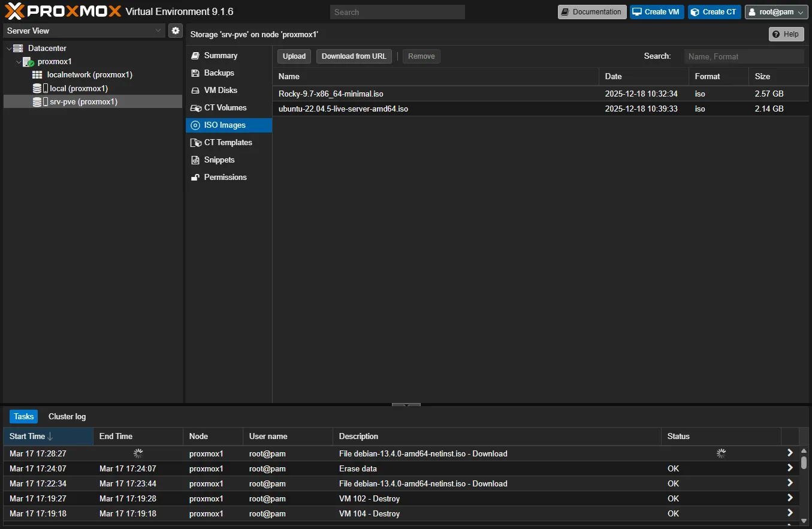Open the Download from URL dialog
This screenshot has width=812, height=529.
354,56
